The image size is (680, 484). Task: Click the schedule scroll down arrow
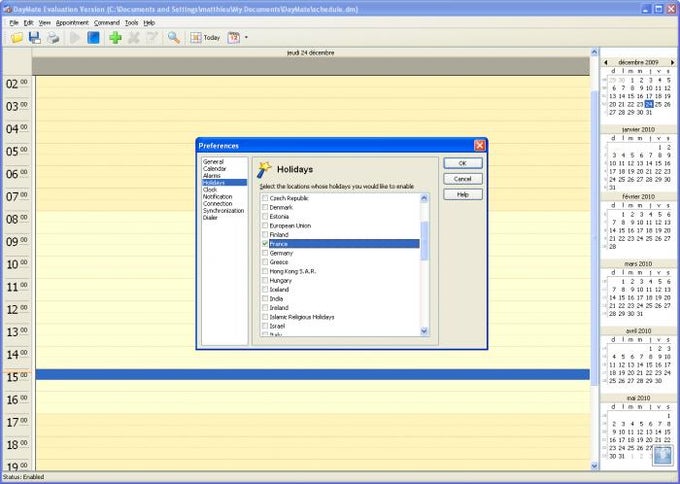pyautogui.click(x=594, y=466)
